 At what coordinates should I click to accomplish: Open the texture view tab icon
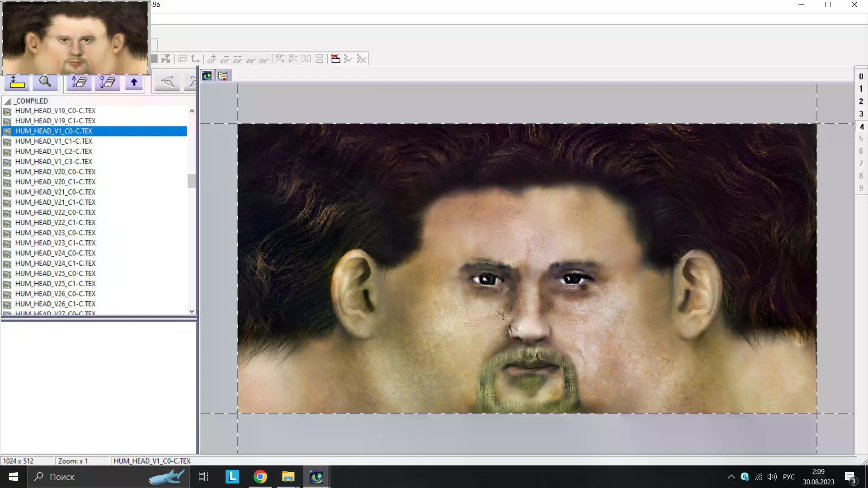[x=207, y=76]
